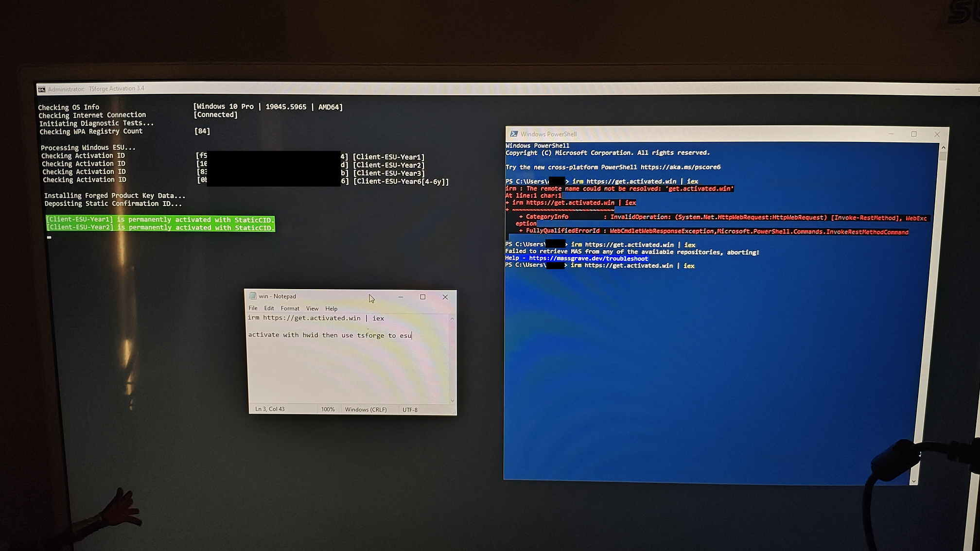The image size is (980, 551).
Task: Click the command prompt icon of TSforge window
Action: click(42, 89)
